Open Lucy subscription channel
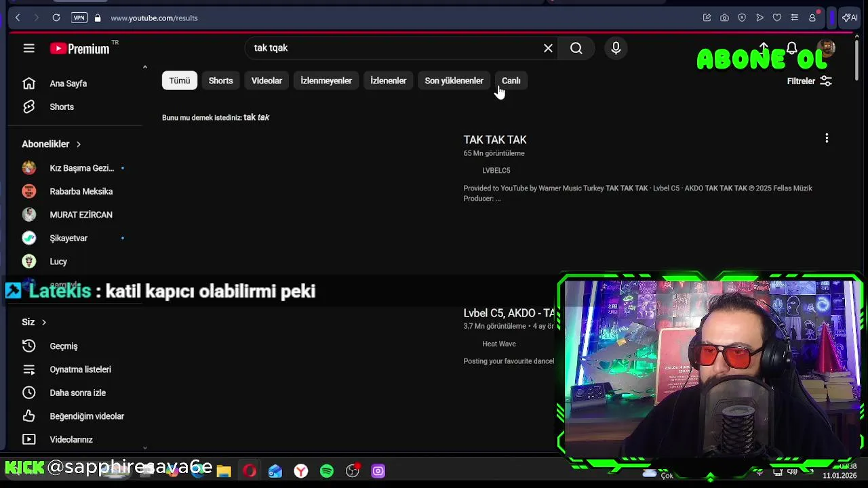Viewport: 868px width, 488px height. (x=76, y=262)
